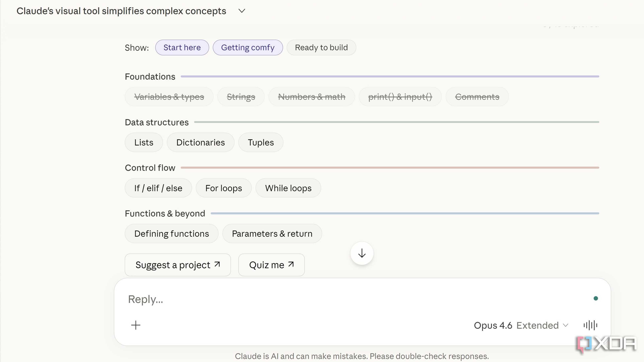Select the Tuples topic

pos(261,142)
